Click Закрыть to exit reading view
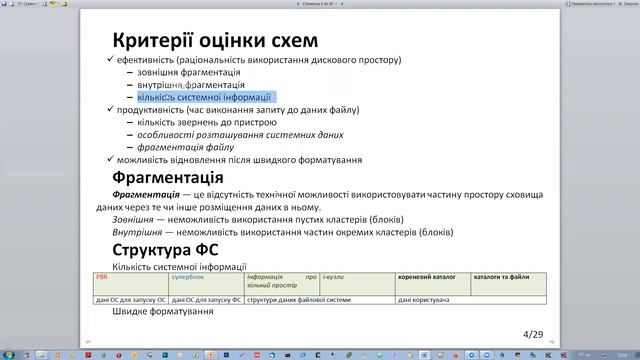Image resolution: width=640 pixels, height=360 pixels. pyautogui.click(x=629, y=4)
